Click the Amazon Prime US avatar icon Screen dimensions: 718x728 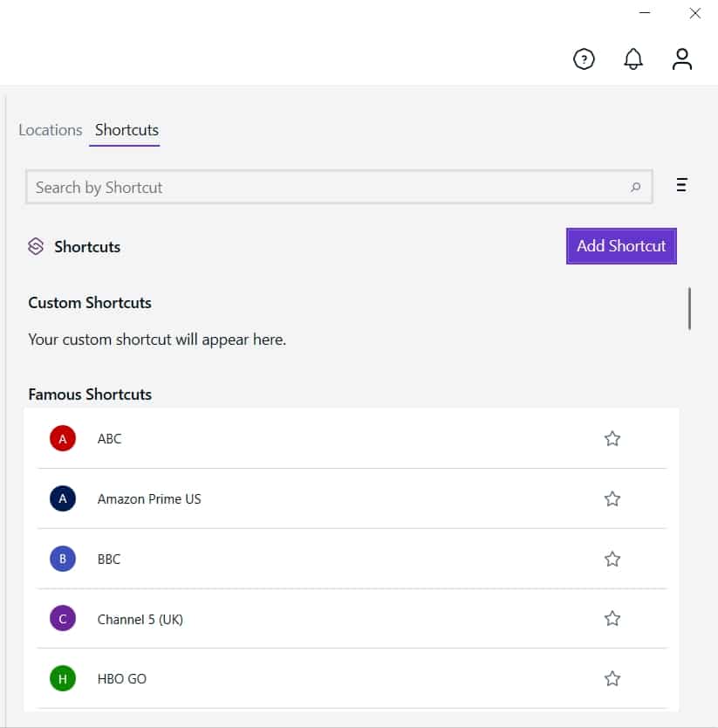pyautogui.click(x=63, y=498)
